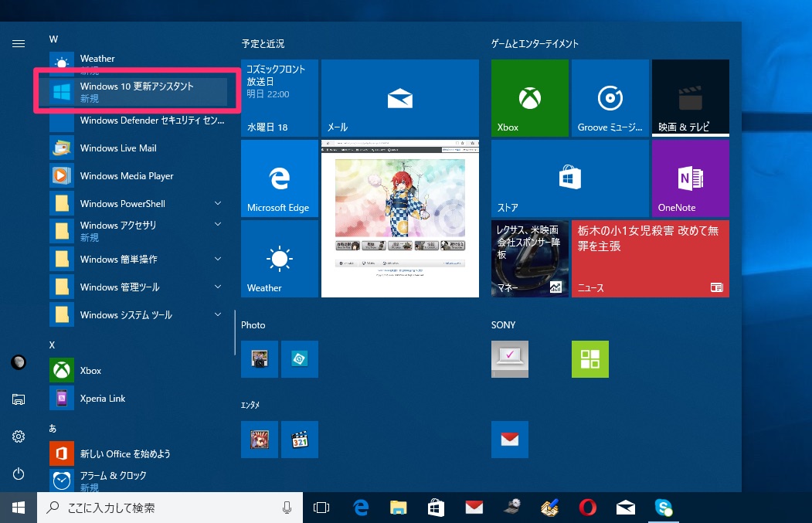Click the app list scrollbar
The width and height of the screenshot is (812, 523).
click(x=235, y=332)
